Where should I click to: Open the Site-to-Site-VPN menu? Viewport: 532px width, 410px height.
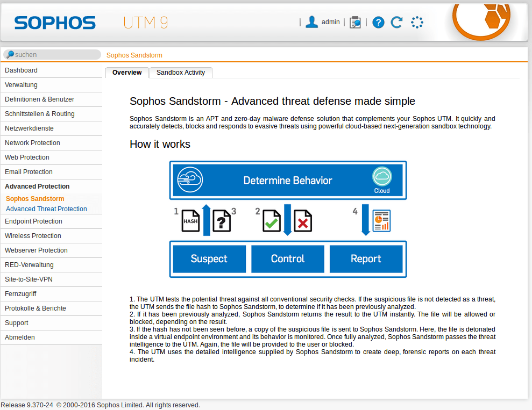(29, 279)
